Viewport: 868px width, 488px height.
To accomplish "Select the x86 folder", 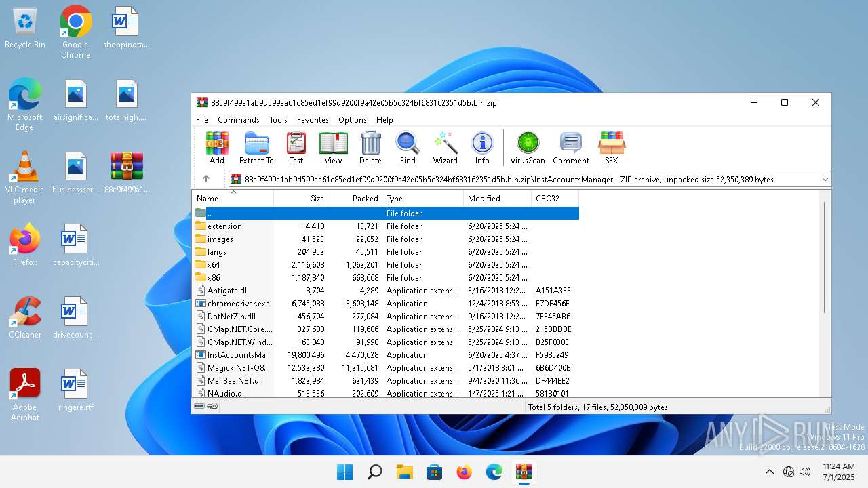I will [386, 278].
